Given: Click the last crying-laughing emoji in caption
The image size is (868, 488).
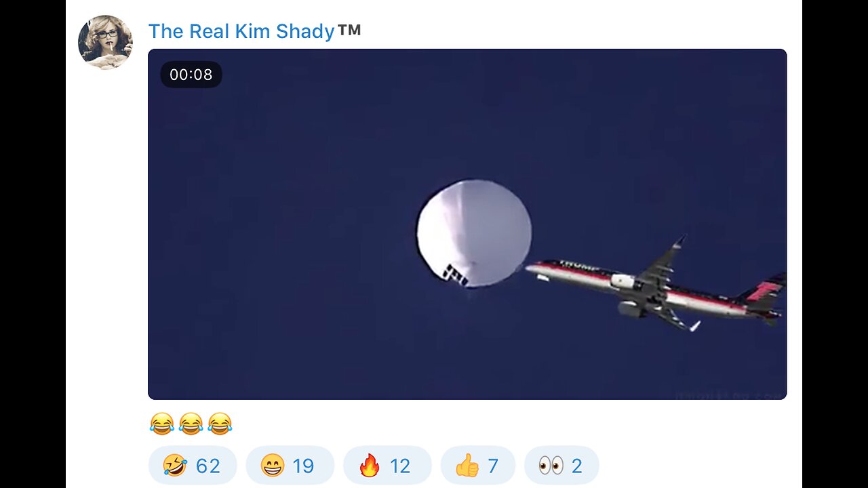Looking at the screenshot, I should click(220, 424).
